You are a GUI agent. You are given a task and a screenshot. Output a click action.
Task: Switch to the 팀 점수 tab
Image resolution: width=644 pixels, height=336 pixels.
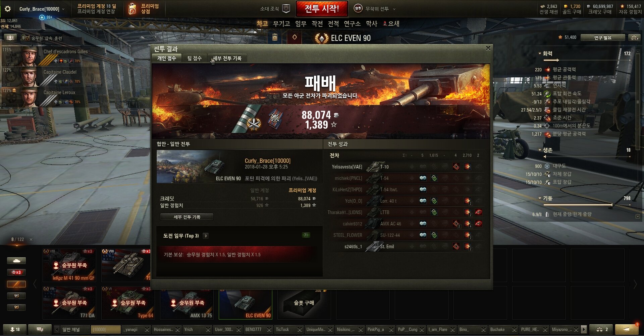(195, 58)
